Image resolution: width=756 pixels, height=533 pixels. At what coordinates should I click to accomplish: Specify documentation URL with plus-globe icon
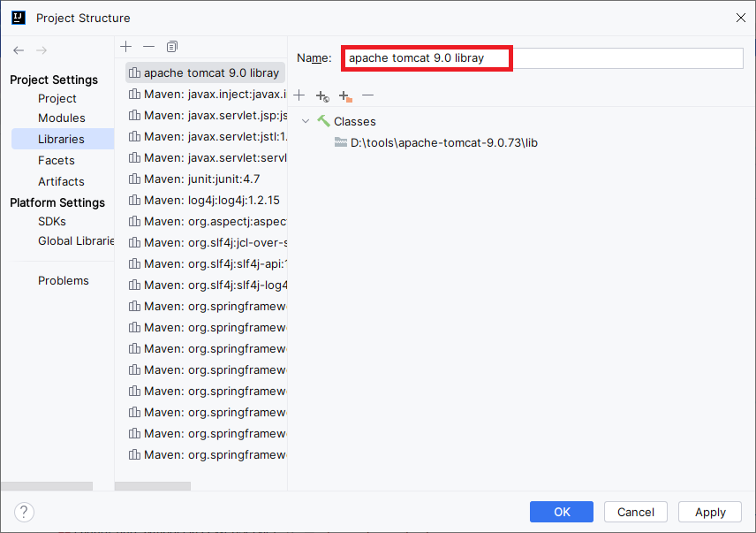[322, 96]
